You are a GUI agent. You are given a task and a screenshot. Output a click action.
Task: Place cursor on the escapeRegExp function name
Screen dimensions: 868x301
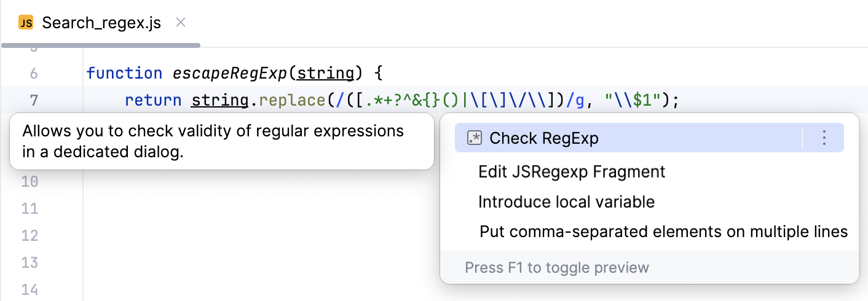(229, 74)
